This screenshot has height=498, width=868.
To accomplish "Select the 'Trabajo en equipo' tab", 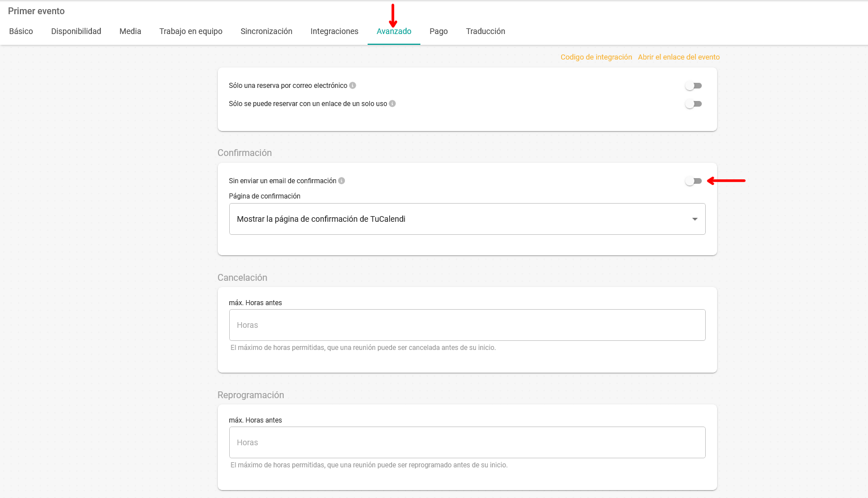I will pyautogui.click(x=191, y=31).
